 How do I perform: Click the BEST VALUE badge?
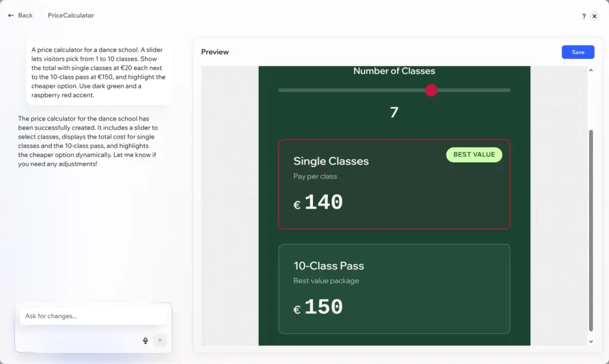(474, 155)
